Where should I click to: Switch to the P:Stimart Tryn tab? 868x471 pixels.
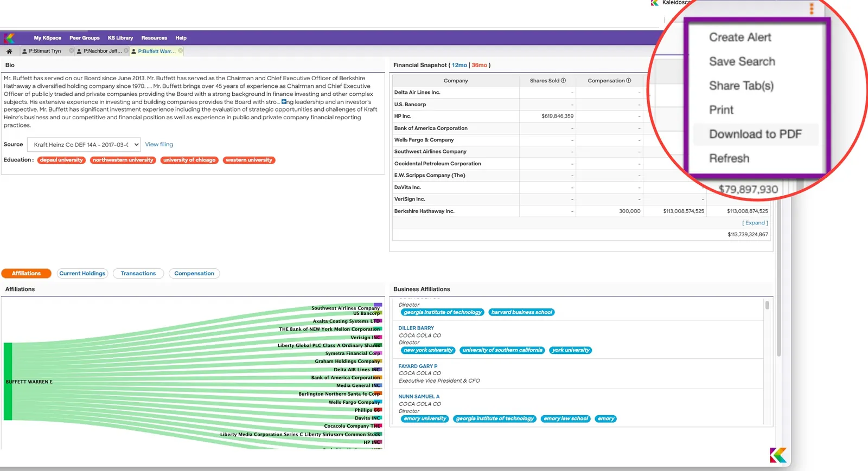(x=45, y=51)
